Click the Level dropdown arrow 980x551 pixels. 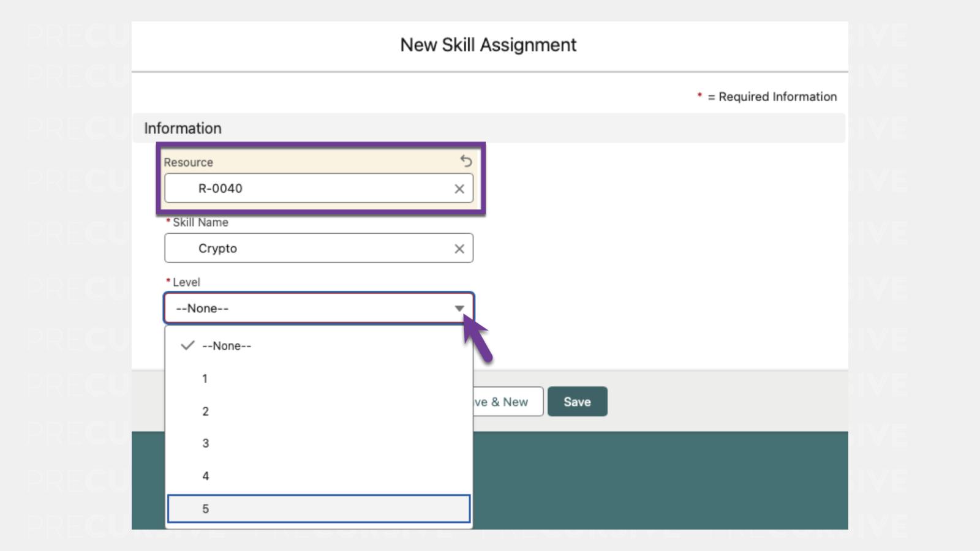pyautogui.click(x=459, y=309)
